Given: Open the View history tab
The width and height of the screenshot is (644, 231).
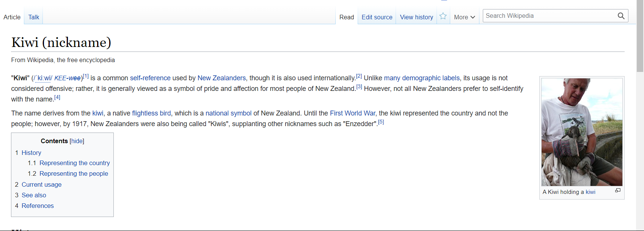Looking at the screenshot, I should click(416, 17).
